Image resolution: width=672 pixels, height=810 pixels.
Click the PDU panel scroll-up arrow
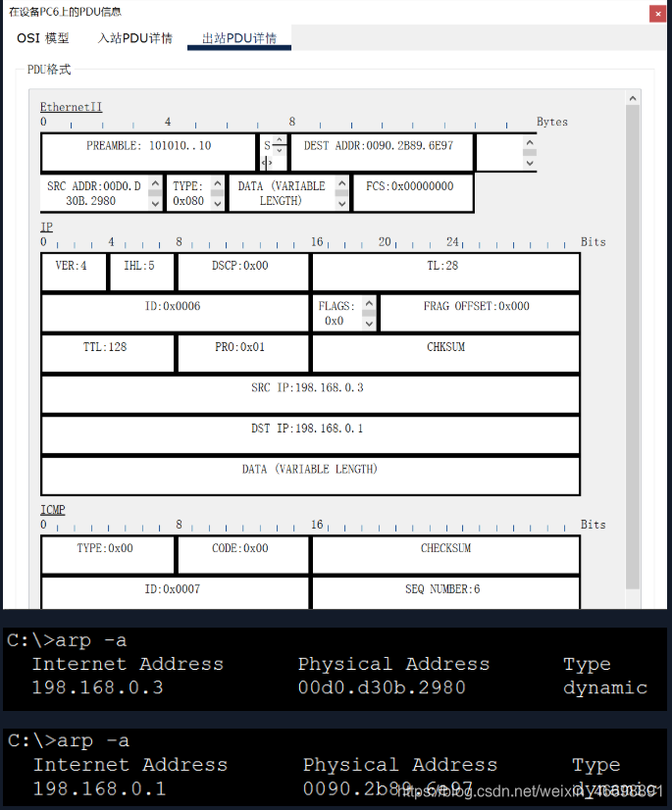pyautogui.click(x=633, y=98)
